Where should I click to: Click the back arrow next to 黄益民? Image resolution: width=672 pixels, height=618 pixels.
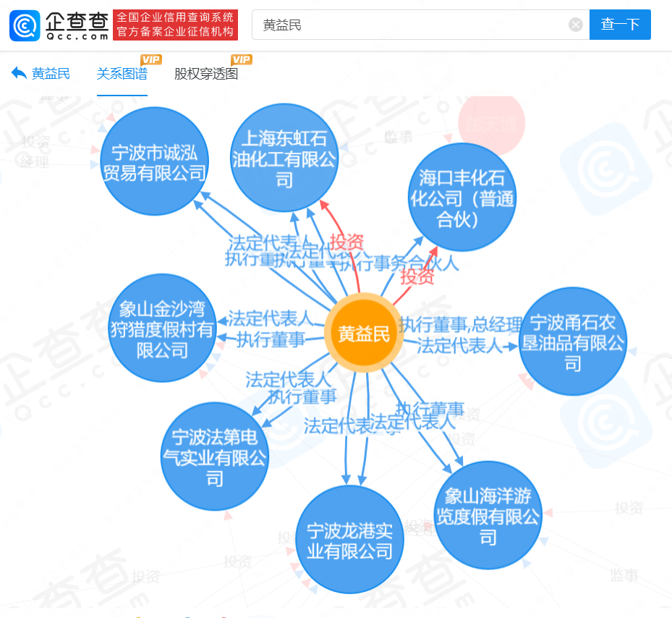point(19,73)
